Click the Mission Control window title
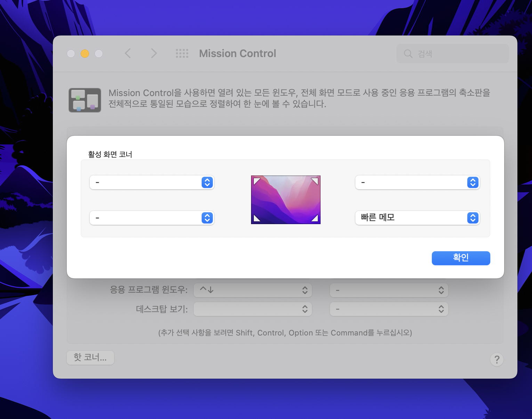The width and height of the screenshot is (532, 419). (x=237, y=54)
